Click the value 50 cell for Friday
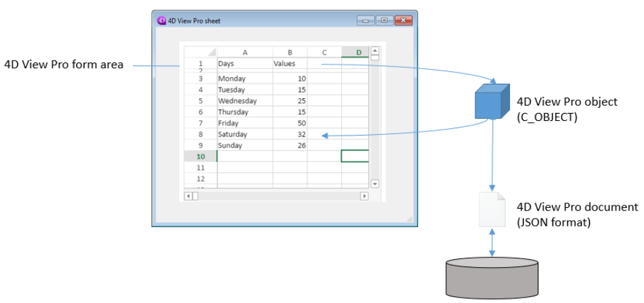 [x=290, y=123]
